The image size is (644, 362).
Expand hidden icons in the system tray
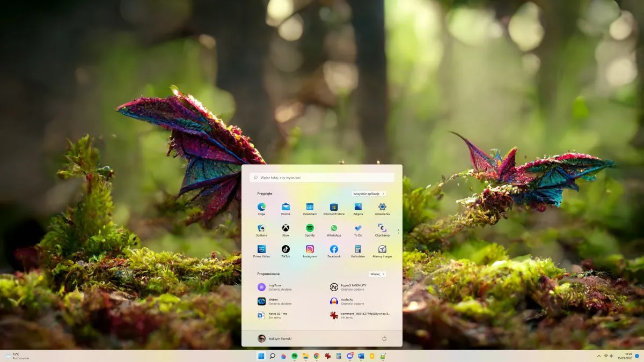point(599,356)
